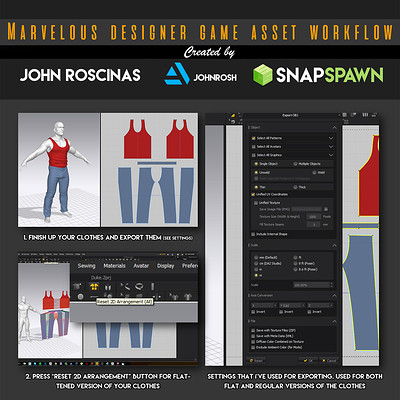400x400 pixels.
Task: Open the Y (Up) axis dropdown
Action: (x=292, y=305)
